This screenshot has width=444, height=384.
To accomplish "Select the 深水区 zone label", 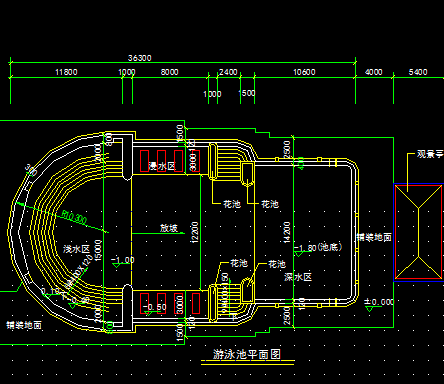I will [x=298, y=277].
